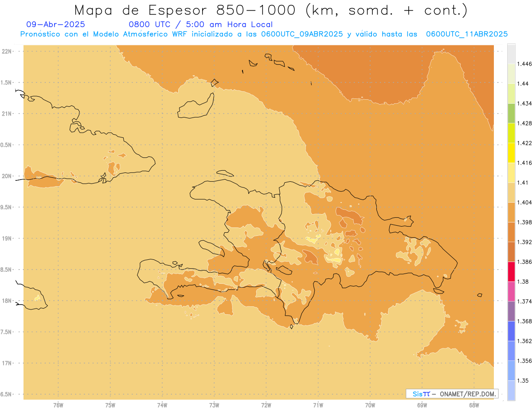Viewport: 532px width, 411px height.
Task: Click the legend value '1.392'
Action: (524, 242)
